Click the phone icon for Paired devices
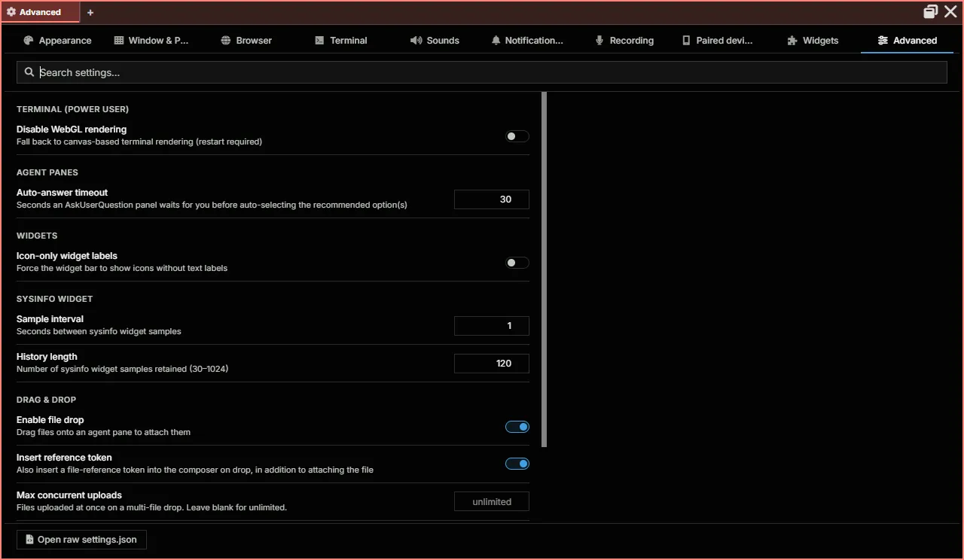964x560 pixels. (686, 41)
